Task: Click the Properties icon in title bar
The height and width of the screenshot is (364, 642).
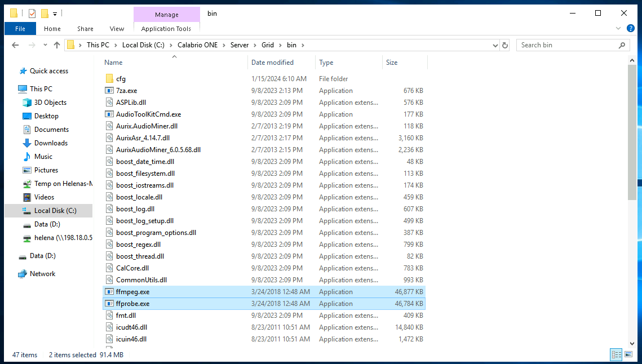Action: point(32,14)
